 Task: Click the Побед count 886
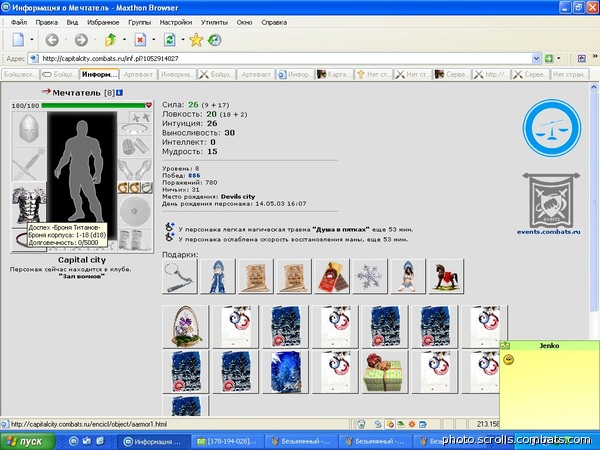194,175
